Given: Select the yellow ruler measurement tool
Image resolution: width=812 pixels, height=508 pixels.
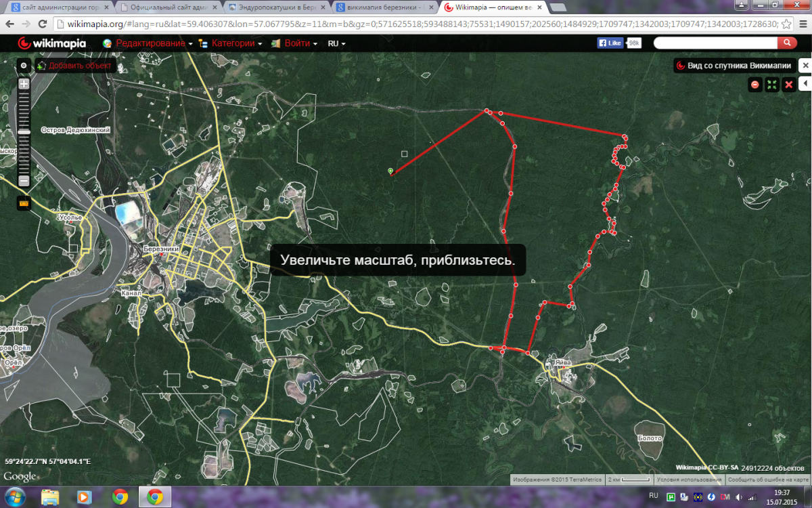Looking at the screenshot, I should point(24,202).
